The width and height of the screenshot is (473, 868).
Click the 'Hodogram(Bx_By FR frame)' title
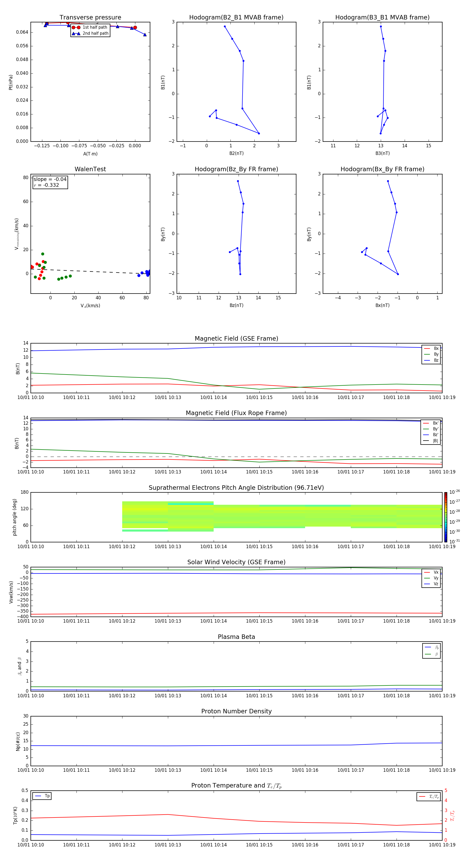382,169
